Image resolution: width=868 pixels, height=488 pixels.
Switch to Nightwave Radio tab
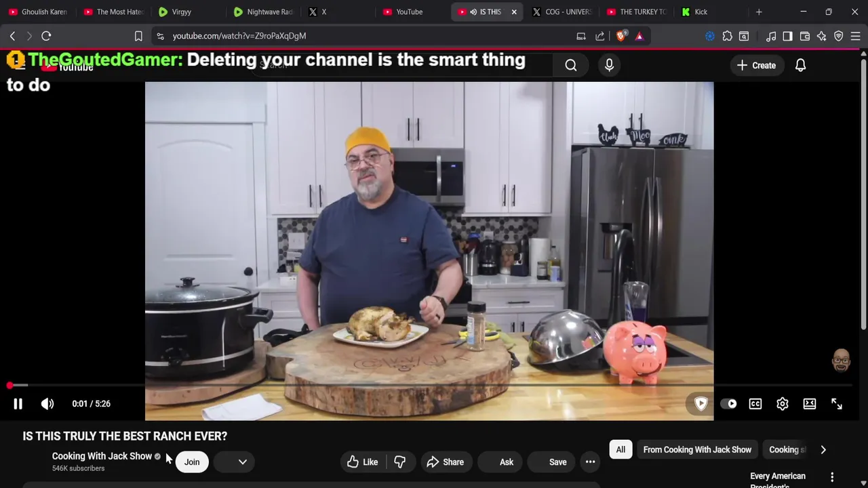pos(263,12)
